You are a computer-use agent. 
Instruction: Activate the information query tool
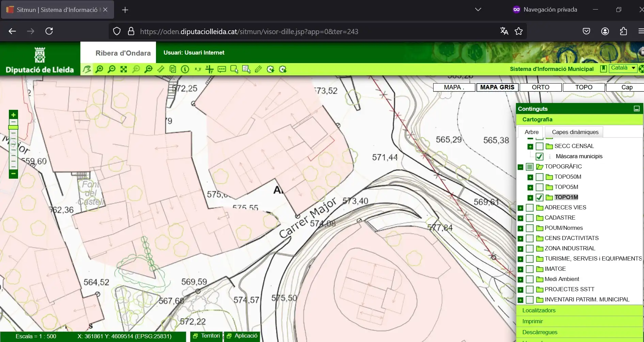[185, 69]
